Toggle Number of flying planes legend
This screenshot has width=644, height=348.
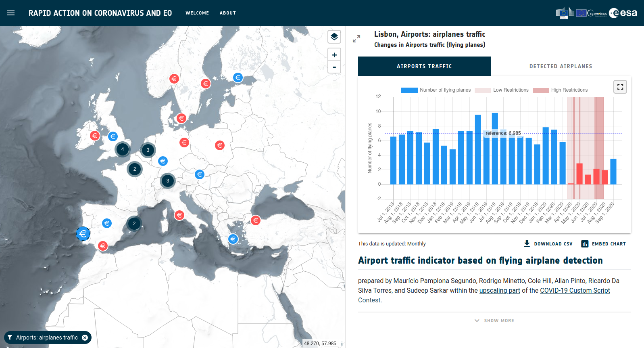(x=436, y=90)
